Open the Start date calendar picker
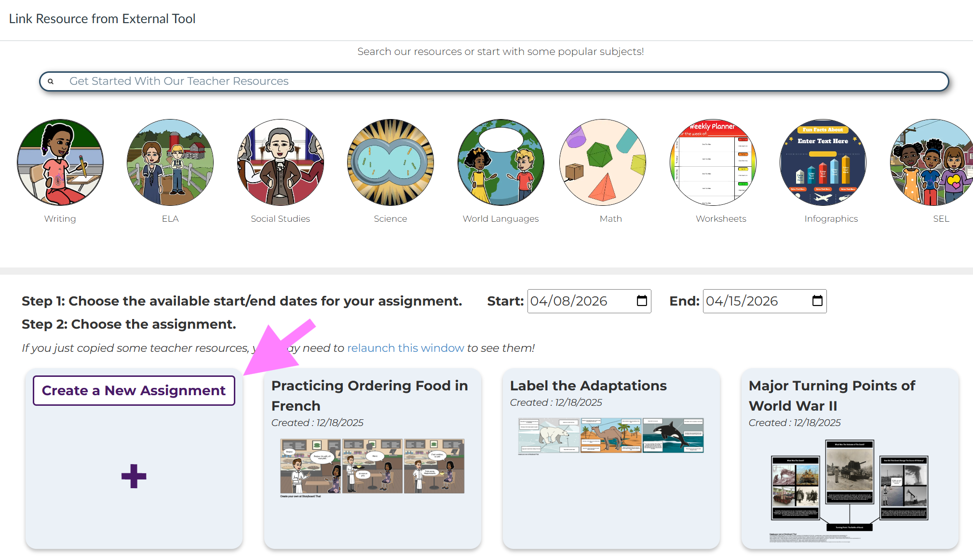 pos(642,301)
